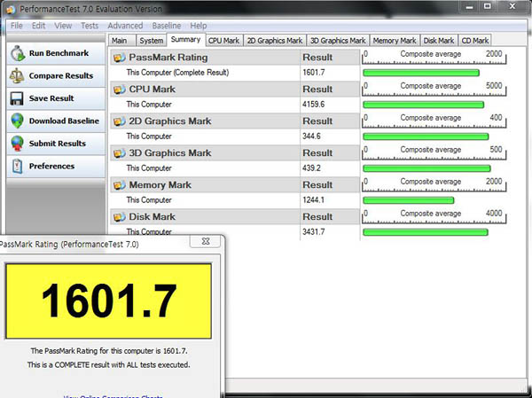532x398 pixels.
Task: Click the Compare Results scales icon
Action: (x=17, y=75)
